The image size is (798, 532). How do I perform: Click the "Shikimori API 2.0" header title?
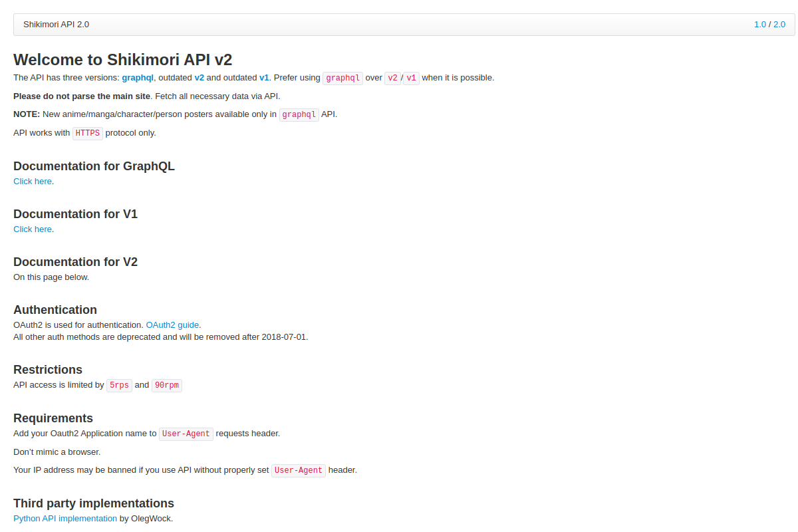(57, 25)
